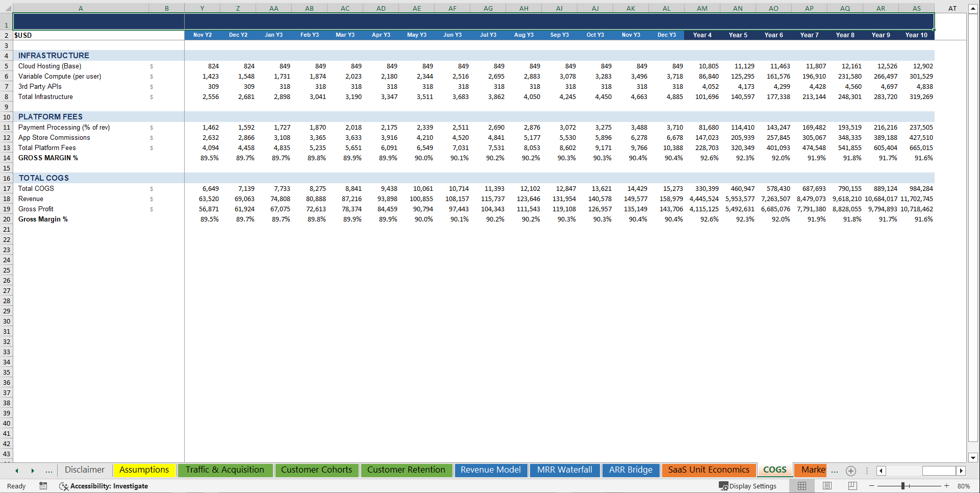The height and width of the screenshot is (493, 980).
Task: Open Page Break Preview
Action: click(x=852, y=486)
